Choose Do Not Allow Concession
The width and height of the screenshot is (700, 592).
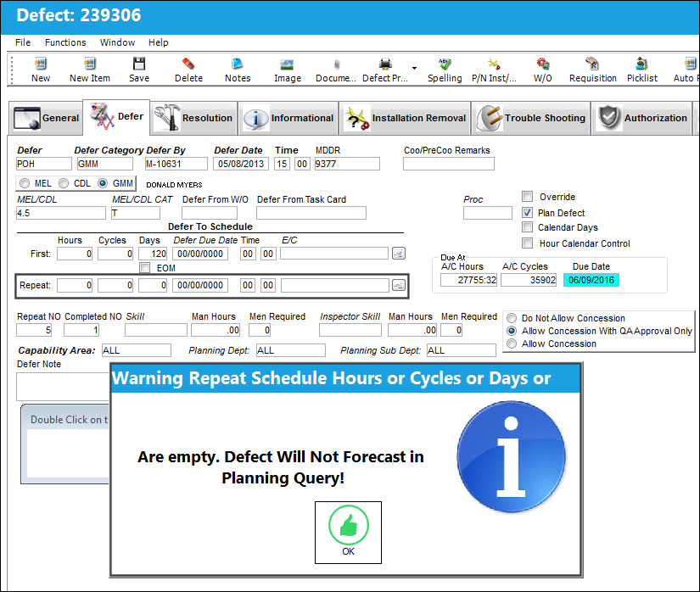pyautogui.click(x=512, y=318)
